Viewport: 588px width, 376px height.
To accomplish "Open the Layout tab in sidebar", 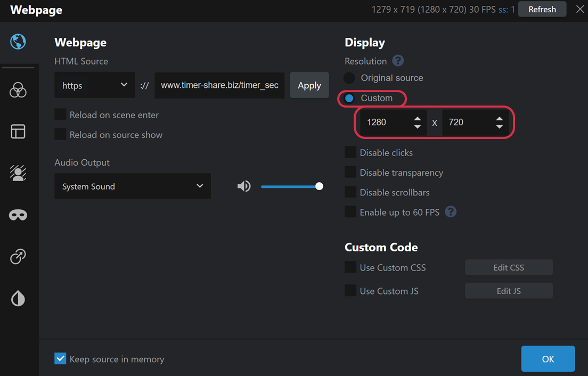I will click(18, 132).
